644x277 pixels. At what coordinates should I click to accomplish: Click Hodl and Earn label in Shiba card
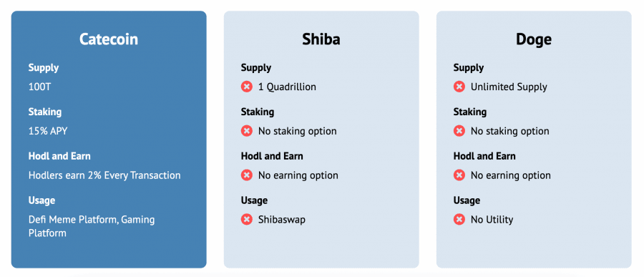click(272, 156)
